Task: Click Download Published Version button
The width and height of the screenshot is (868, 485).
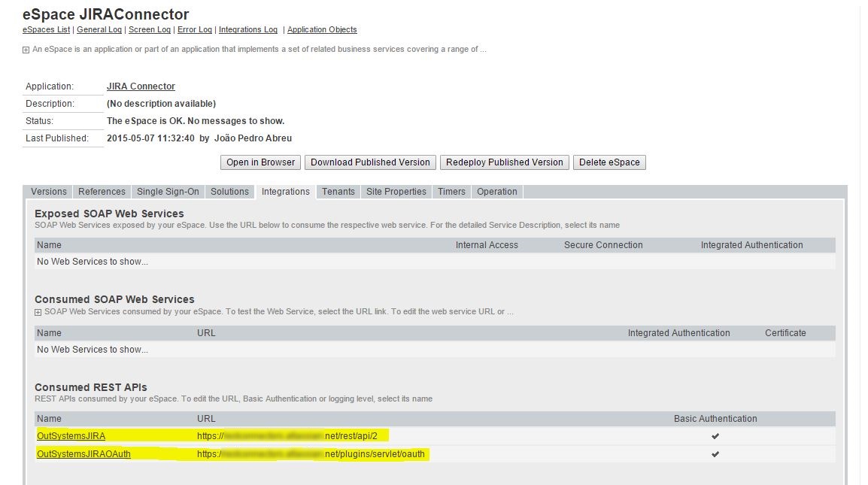Action: click(x=370, y=162)
